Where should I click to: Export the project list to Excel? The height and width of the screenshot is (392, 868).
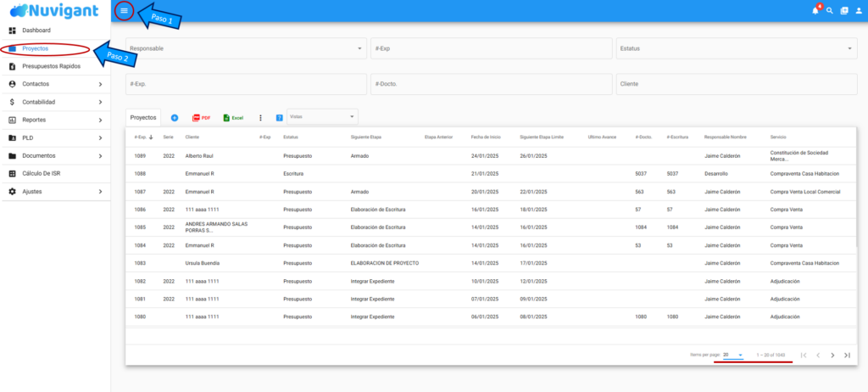(233, 118)
